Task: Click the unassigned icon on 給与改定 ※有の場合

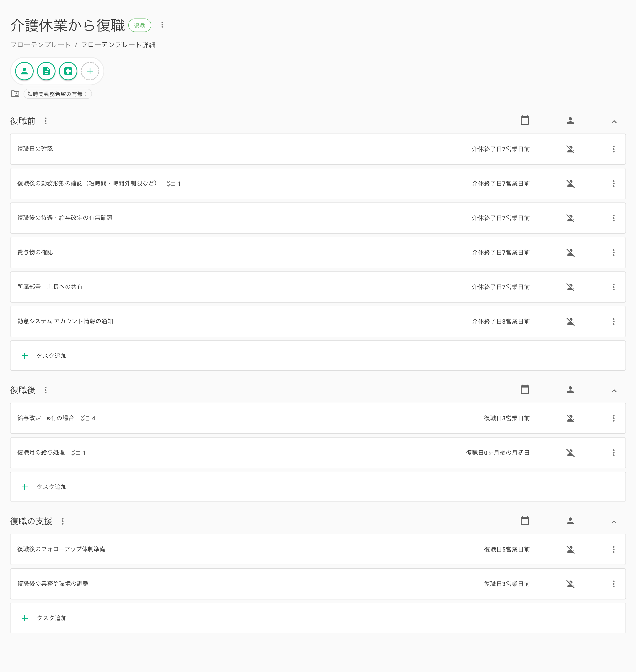Action: click(571, 418)
